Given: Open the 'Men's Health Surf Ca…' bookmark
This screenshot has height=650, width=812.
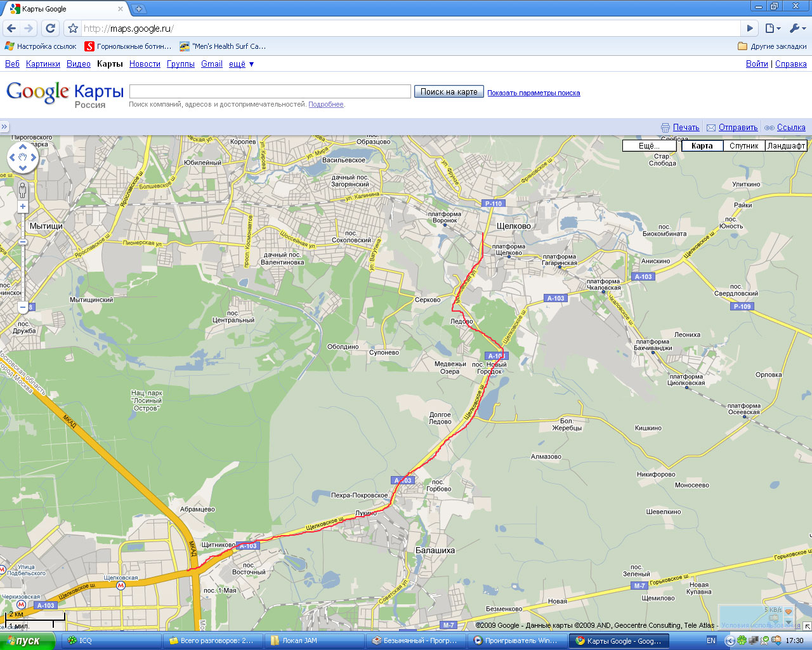Looking at the screenshot, I should coord(223,46).
